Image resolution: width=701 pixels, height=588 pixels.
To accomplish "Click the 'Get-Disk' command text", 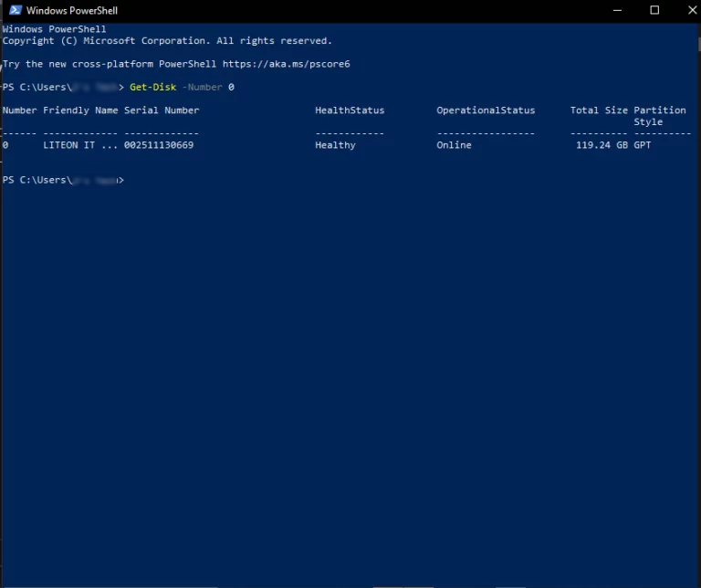I will point(153,87).
